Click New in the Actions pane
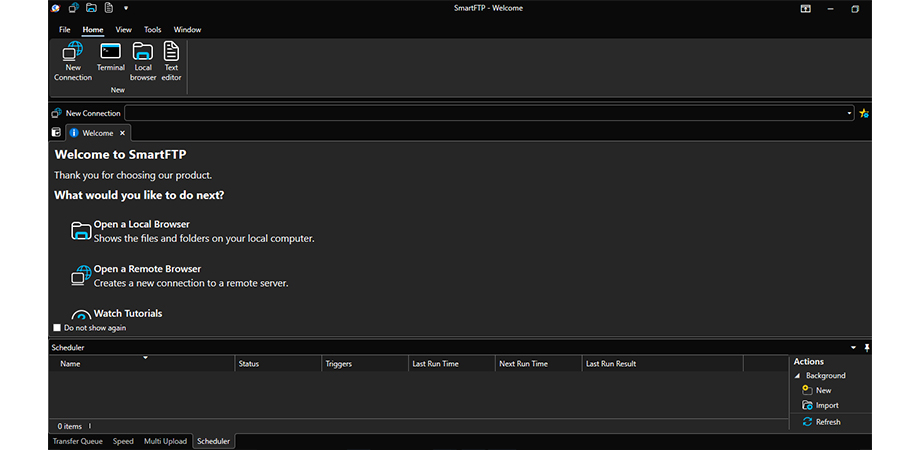 (x=823, y=390)
